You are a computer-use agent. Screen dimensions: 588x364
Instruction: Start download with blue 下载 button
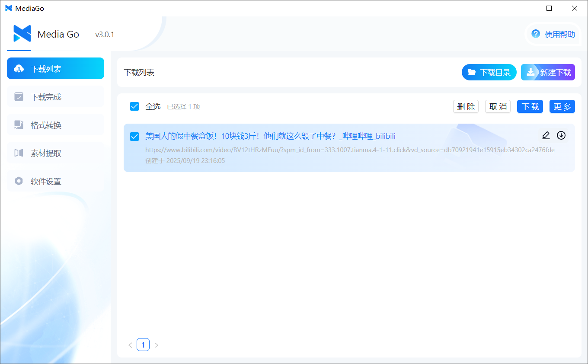coord(530,106)
